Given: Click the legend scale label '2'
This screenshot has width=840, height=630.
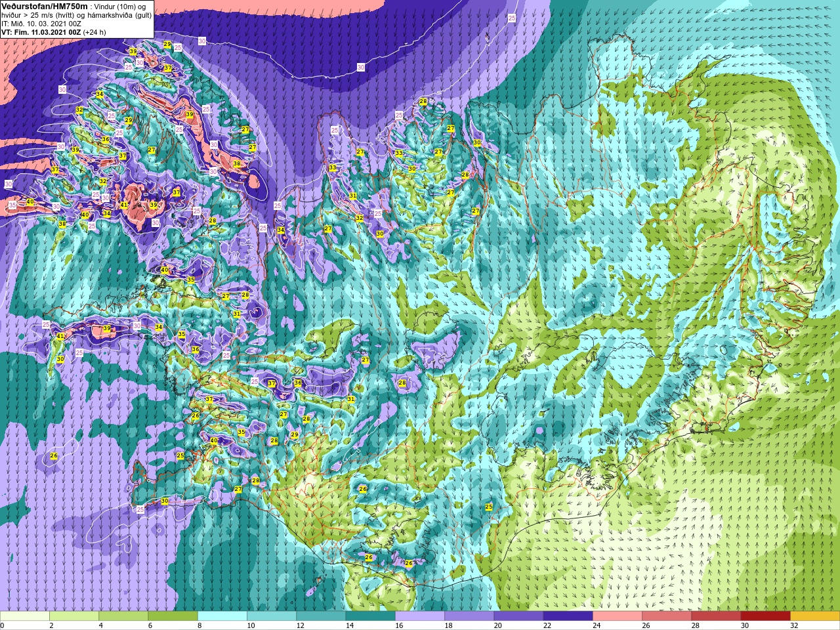Looking at the screenshot, I should (51, 625).
